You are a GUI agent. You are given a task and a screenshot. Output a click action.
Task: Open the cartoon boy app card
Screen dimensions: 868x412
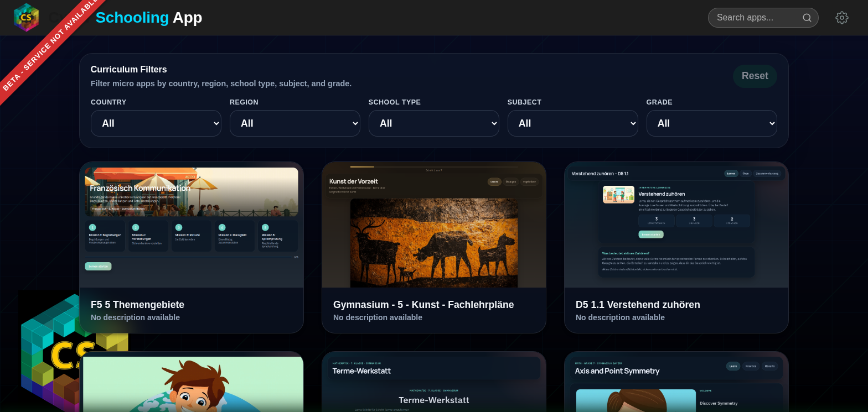(192, 382)
